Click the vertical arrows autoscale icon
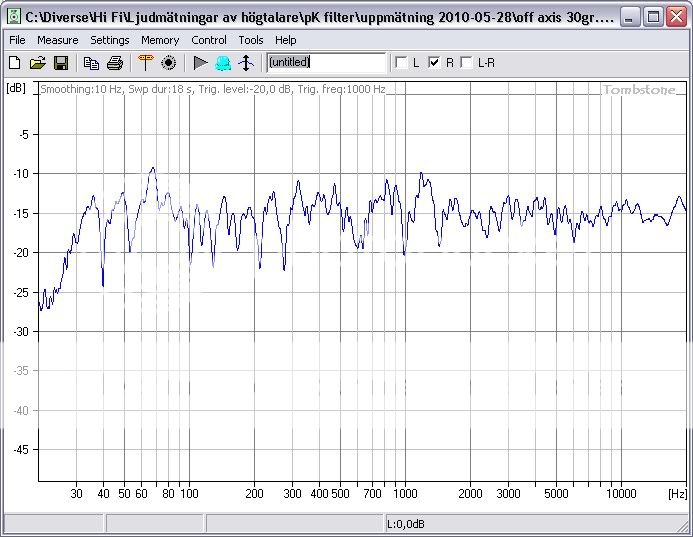This screenshot has width=693, height=537. coord(246,63)
